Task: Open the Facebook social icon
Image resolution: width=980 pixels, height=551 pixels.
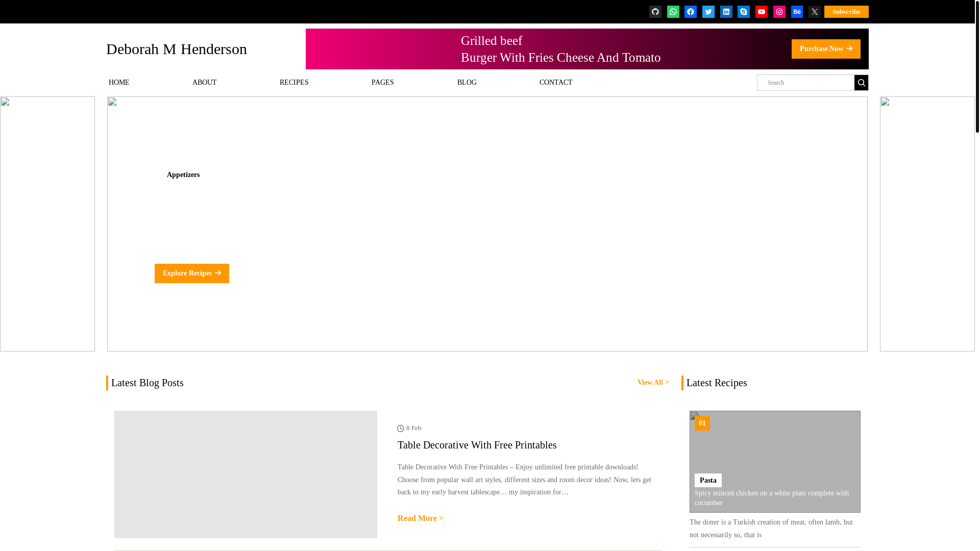Action: tap(691, 12)
